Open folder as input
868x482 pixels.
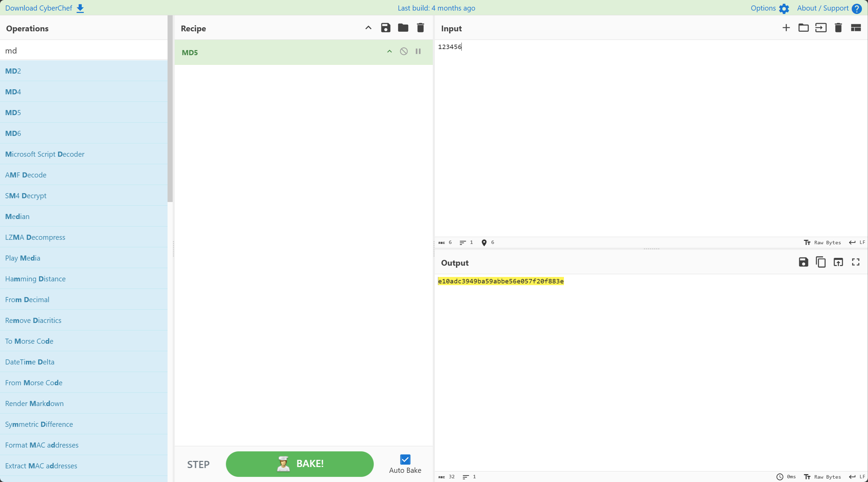coord(803,28)
